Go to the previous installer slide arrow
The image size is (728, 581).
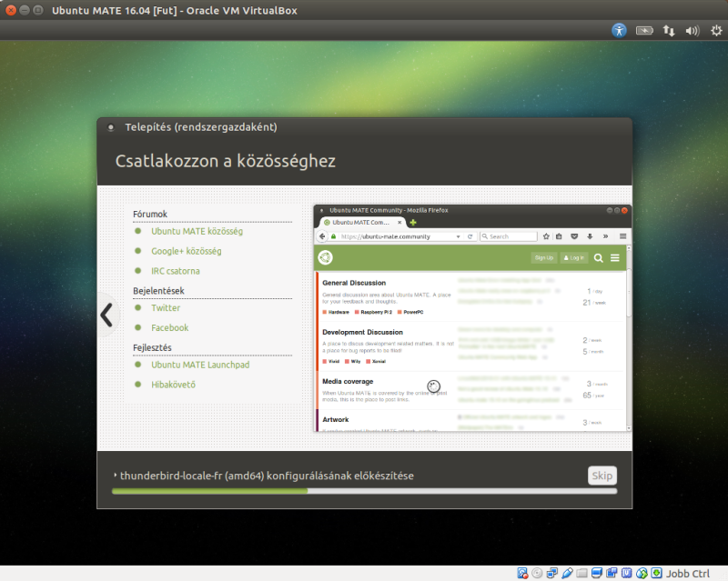pos(106,316)
